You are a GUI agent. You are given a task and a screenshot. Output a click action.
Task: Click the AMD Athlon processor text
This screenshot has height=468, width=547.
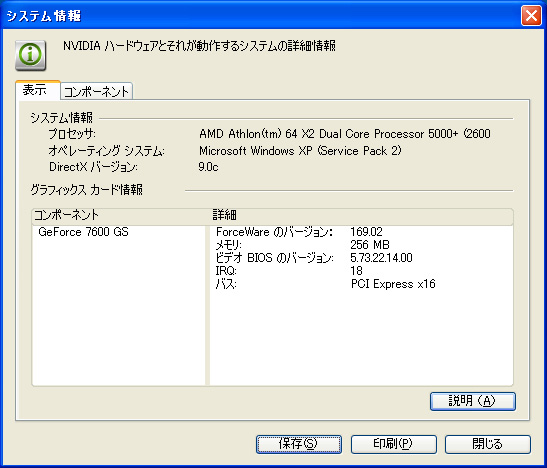point(345,134)
